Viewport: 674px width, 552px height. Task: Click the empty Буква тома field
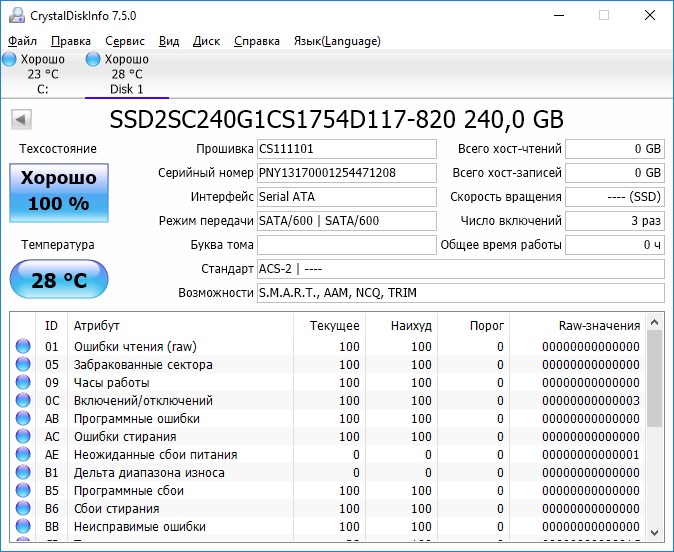click(347, 245)
